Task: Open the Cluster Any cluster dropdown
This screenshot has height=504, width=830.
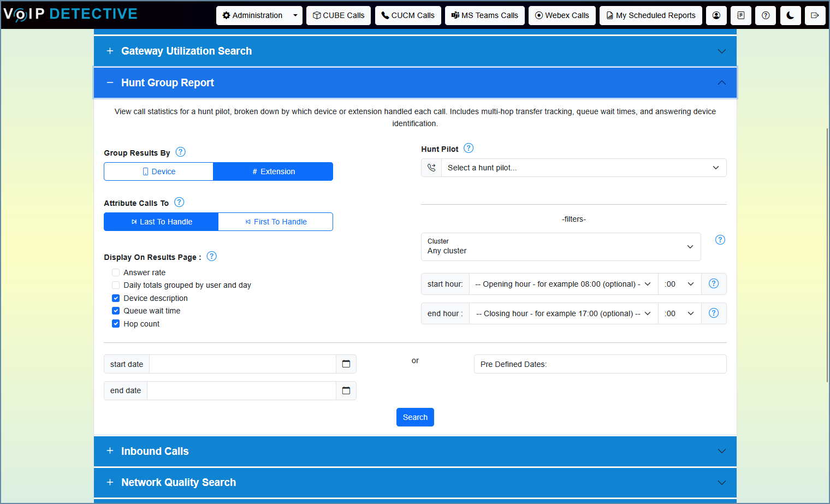Action: (x=561, y=247)
